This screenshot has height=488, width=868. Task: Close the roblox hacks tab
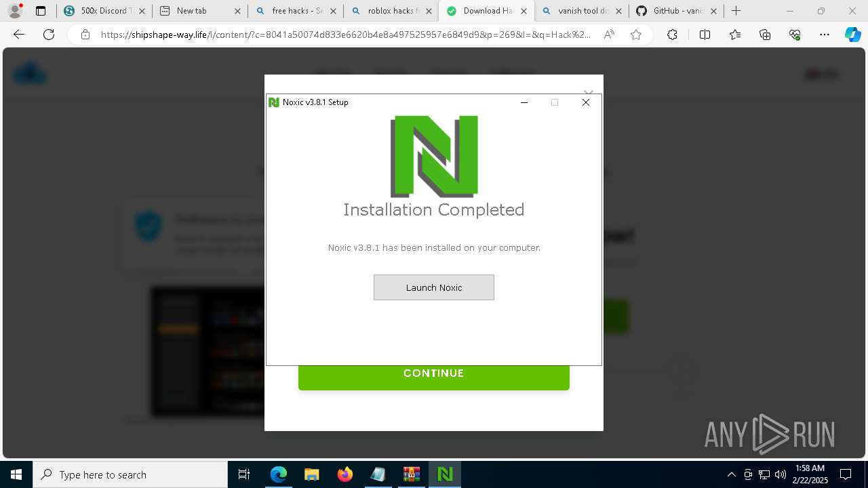point(429,11)
